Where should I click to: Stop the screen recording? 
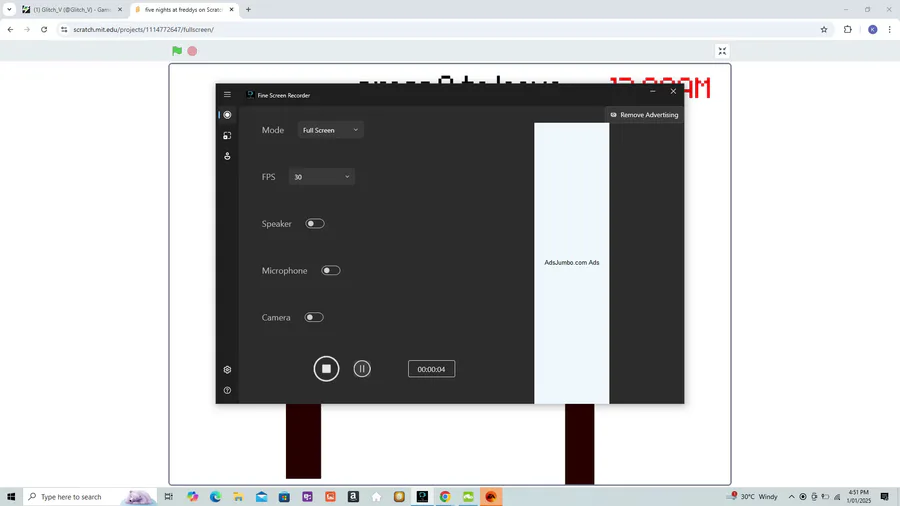coord(326,369)
